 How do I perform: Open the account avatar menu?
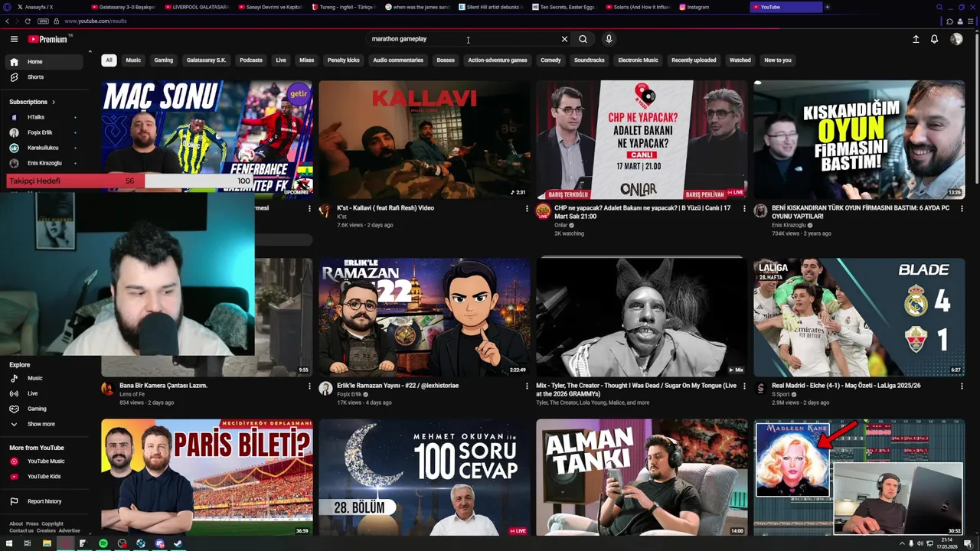(x=956, y=39)
